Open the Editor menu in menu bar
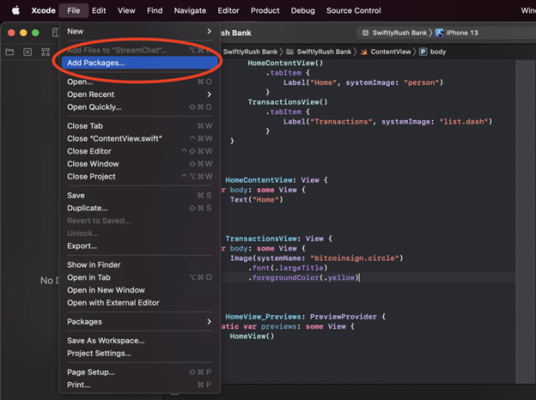The height and width of the screenshot is (400, 536). tap(228, 11)
